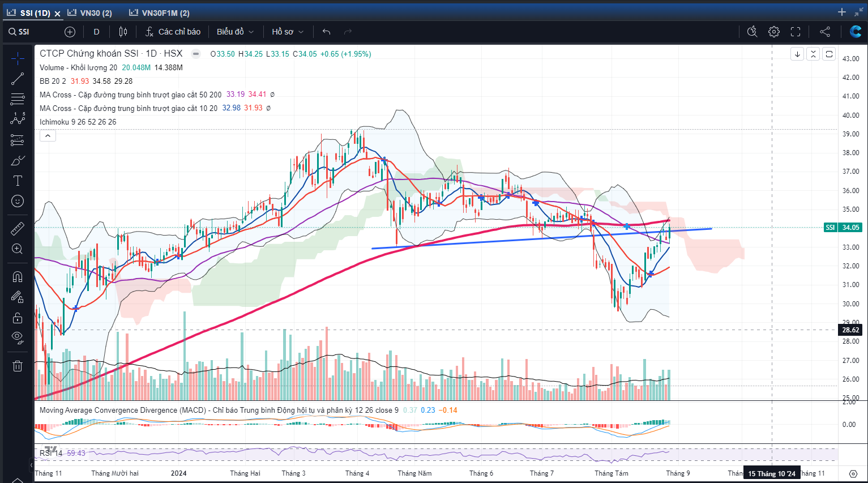The image size is (868, 483).
Task: Select the Volume Khối lượng 20 indicator legend
Action: pos(78,67)
